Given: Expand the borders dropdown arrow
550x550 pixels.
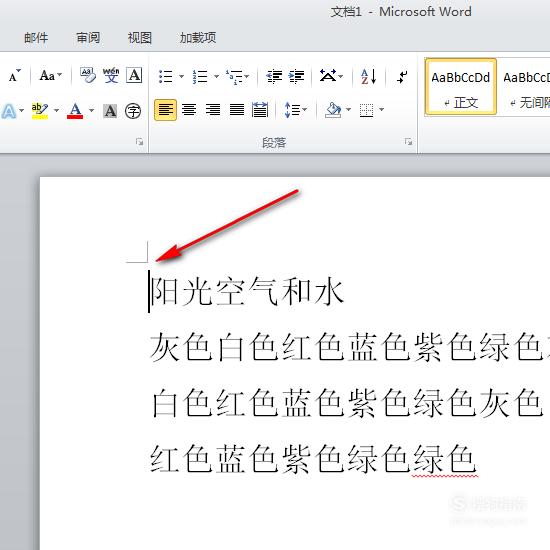Looking at the screenshot, I should click(381, 110).
